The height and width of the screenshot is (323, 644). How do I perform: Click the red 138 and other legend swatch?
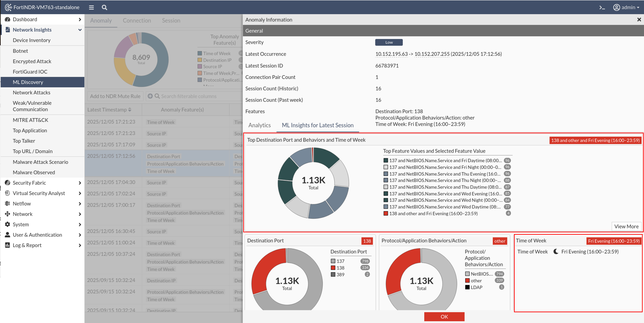pyautogui.click(x=386, y=214)
